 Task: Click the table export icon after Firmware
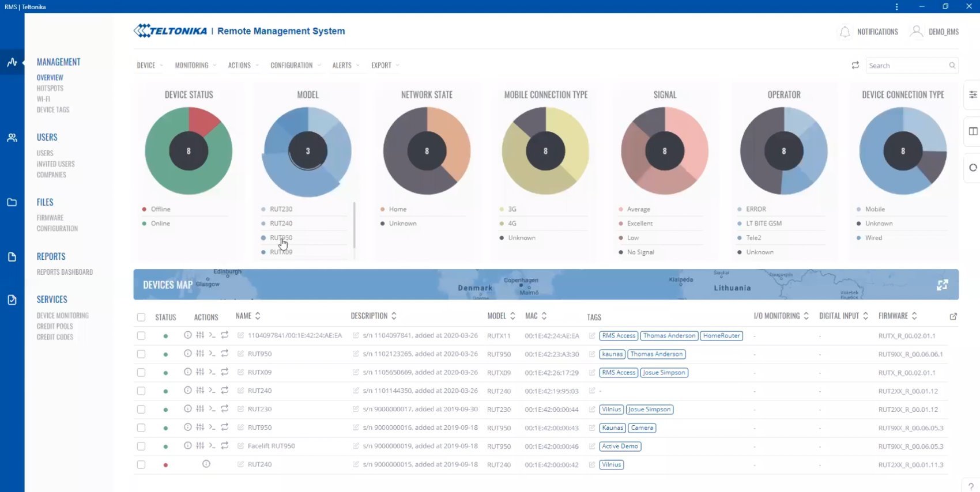(x=953, y=316)
